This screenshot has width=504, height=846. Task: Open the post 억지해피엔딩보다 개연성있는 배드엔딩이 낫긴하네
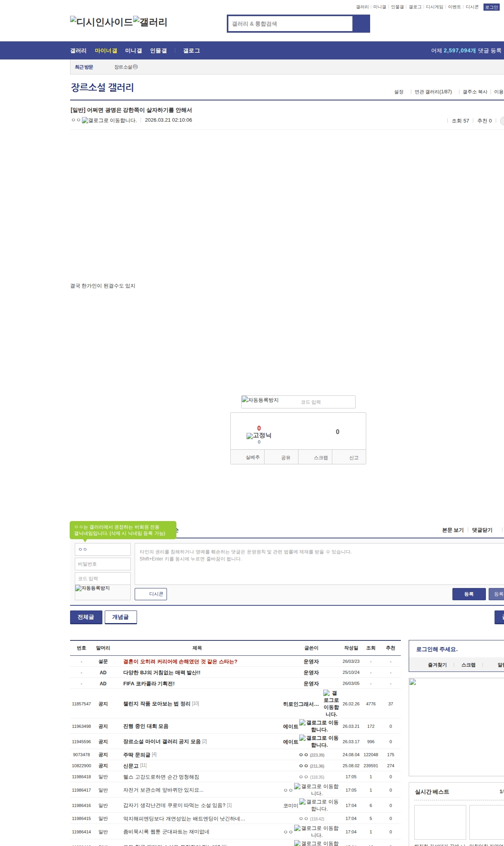[x=184, y=818]
